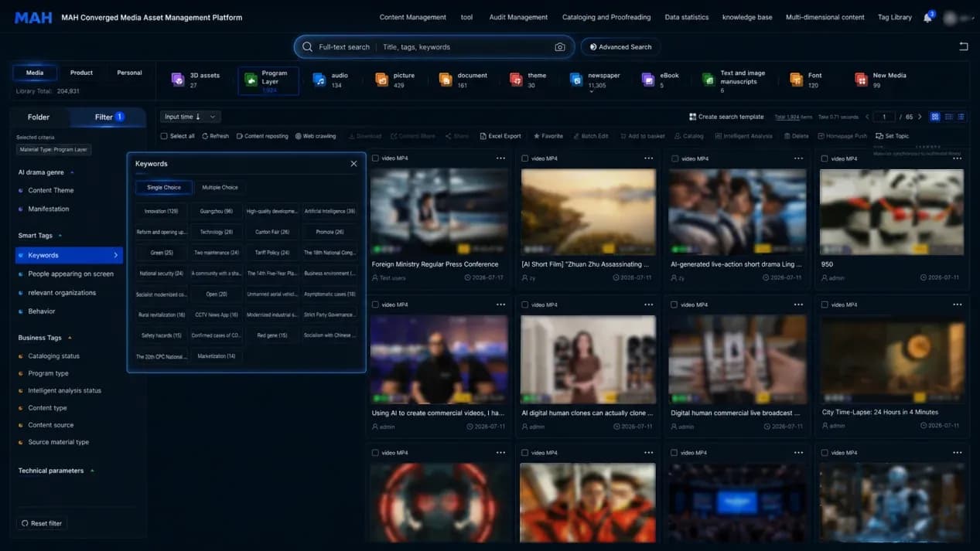Switch to the Folder tab

(x=39, y=117)
